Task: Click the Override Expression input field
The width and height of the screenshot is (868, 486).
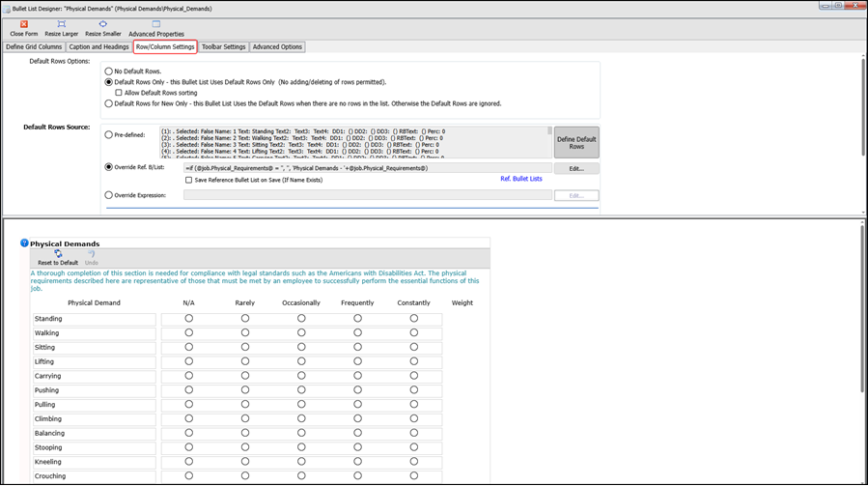Action: click(x=368, y=195)
